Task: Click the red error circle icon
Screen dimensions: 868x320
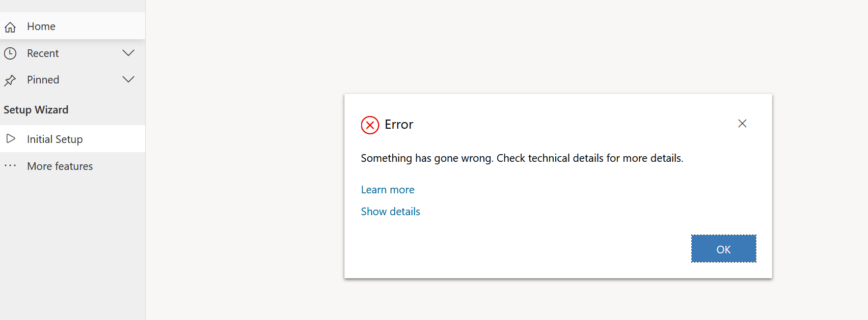Action: click(x=370, y=125)
